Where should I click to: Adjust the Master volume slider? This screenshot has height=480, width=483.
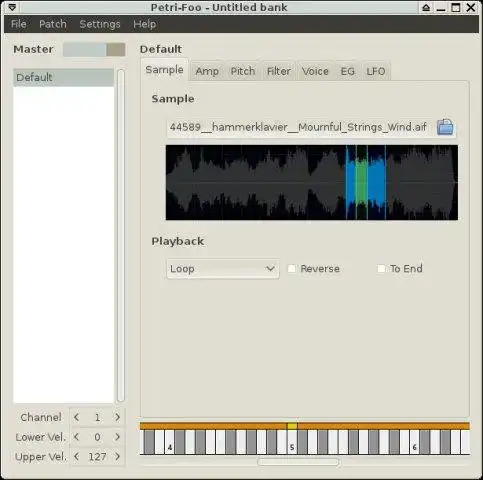point(94,50)
